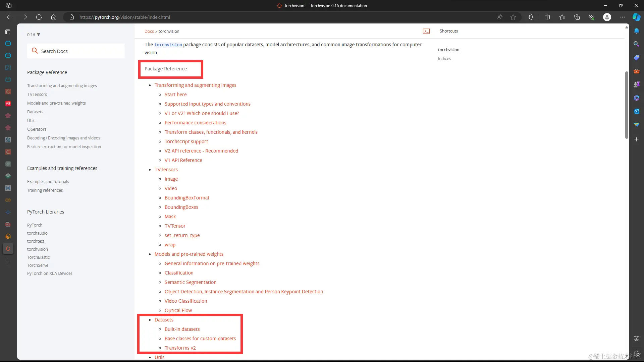Screen dimensions: 644x362
Task: Toggle split screen view icon
Action: 547,17
